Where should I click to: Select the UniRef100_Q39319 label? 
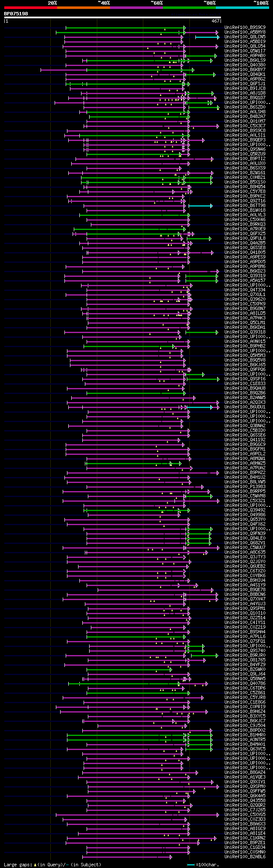point(245,276)
